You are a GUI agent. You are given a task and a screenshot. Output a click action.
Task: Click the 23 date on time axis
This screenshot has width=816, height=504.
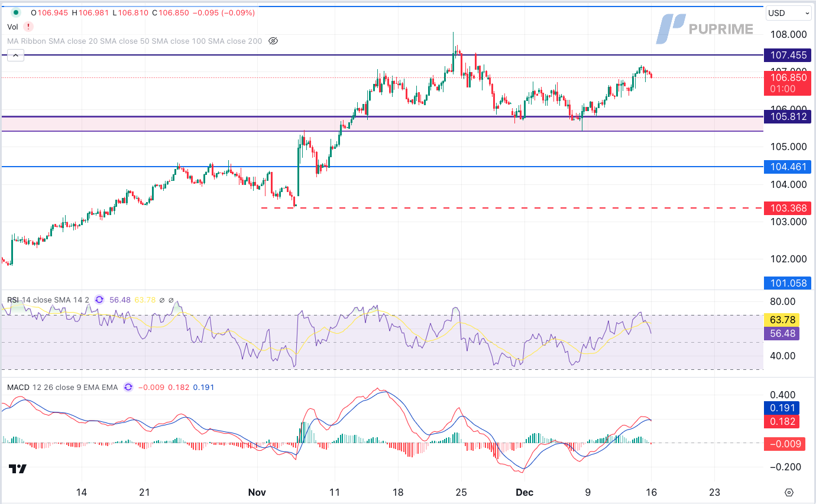(714, 492)
